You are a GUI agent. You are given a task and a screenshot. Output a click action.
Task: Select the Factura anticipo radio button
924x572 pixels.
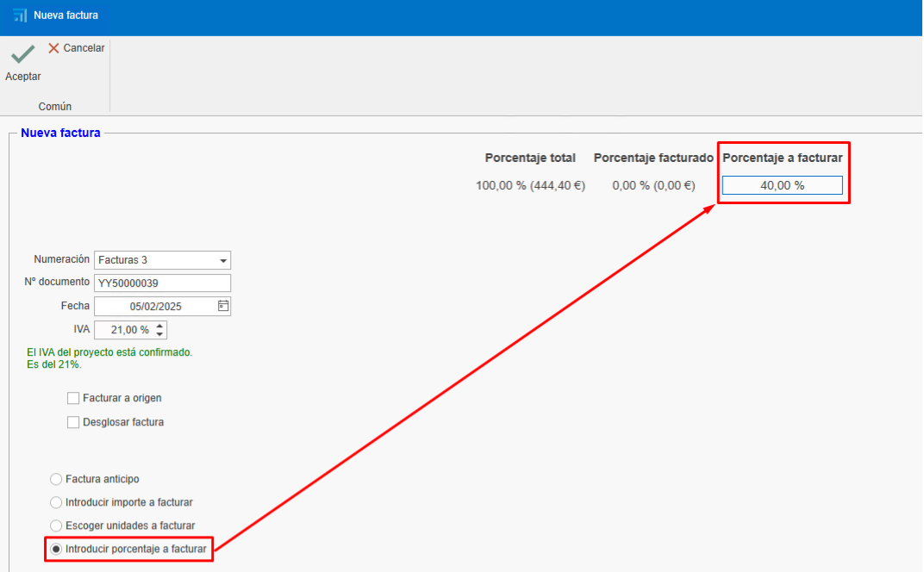click(x=56, y=479)
